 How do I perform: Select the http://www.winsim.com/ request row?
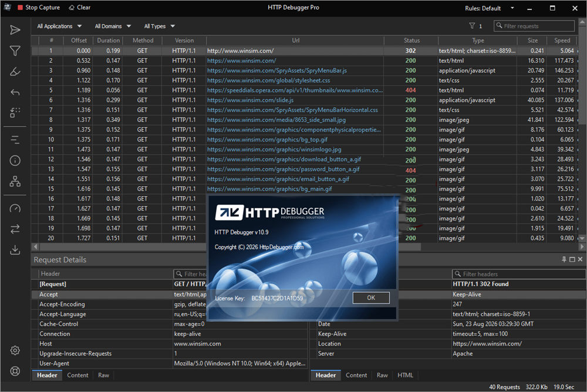pyautogui.click(x=305, y=50)
